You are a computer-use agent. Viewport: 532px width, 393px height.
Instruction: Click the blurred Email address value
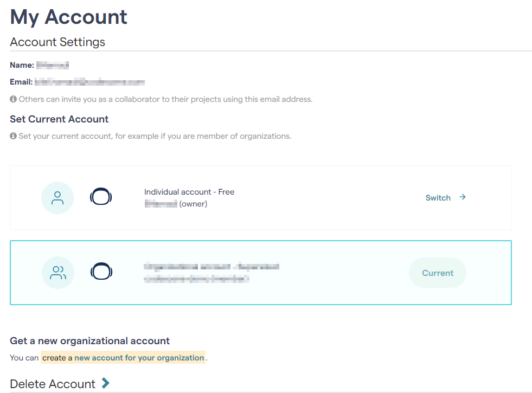click(89, 82)
